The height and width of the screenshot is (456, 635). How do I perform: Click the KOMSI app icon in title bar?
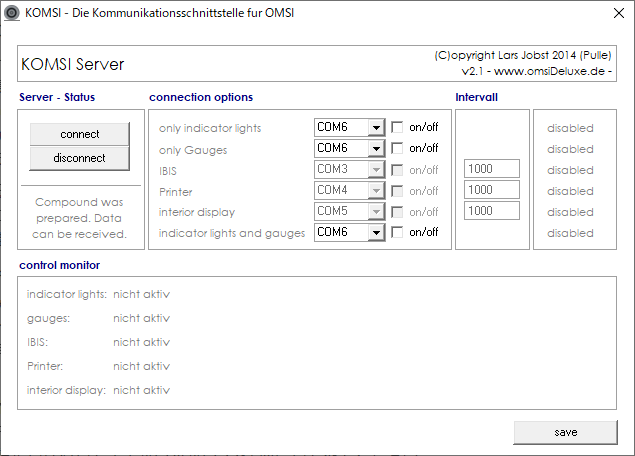coord(12,13)
